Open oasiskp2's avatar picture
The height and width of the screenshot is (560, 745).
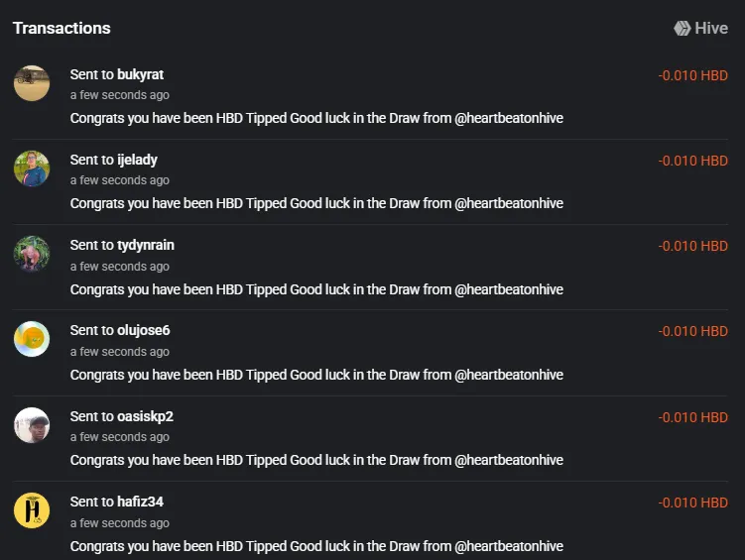[32, 425]
